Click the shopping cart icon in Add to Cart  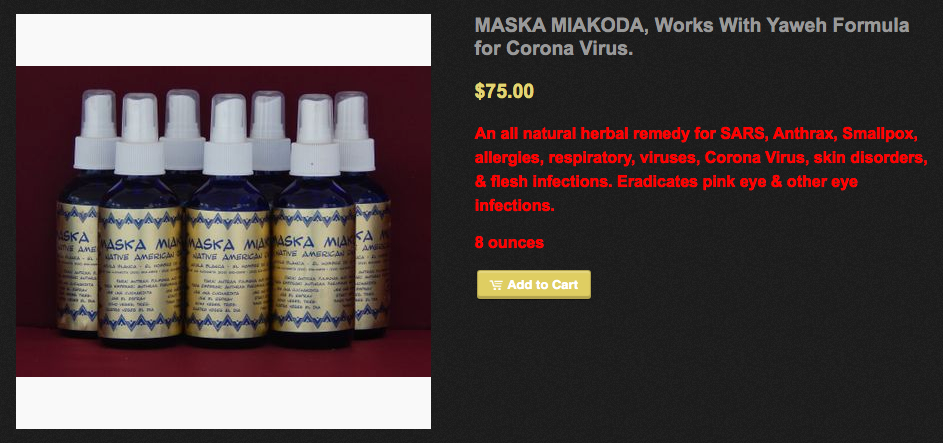pyautogui.click(x=496, y=285)
